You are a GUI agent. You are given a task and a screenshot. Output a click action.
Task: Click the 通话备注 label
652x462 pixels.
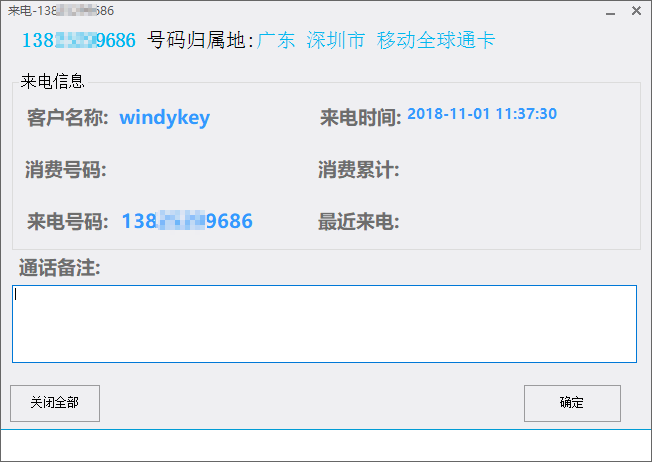coord(59,267)
